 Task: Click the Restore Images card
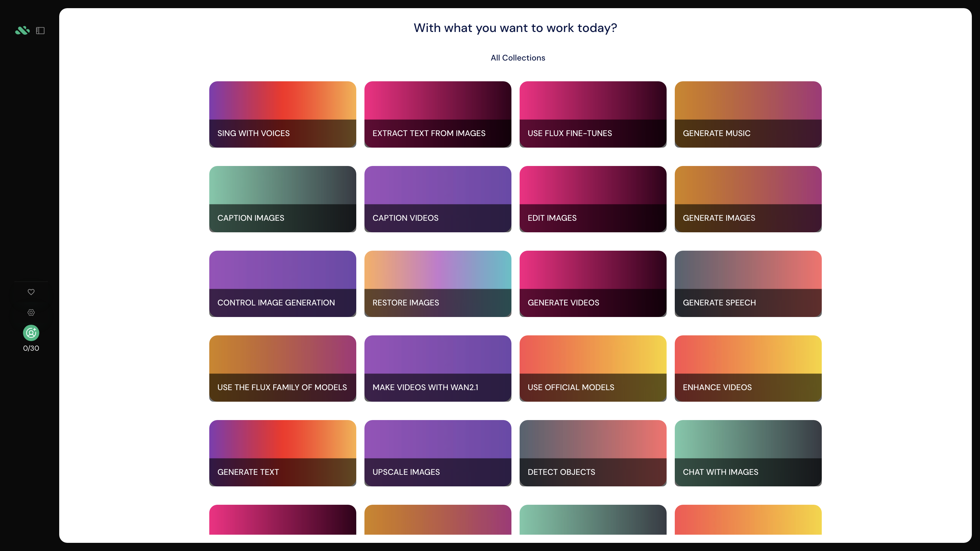click(438, 284)
